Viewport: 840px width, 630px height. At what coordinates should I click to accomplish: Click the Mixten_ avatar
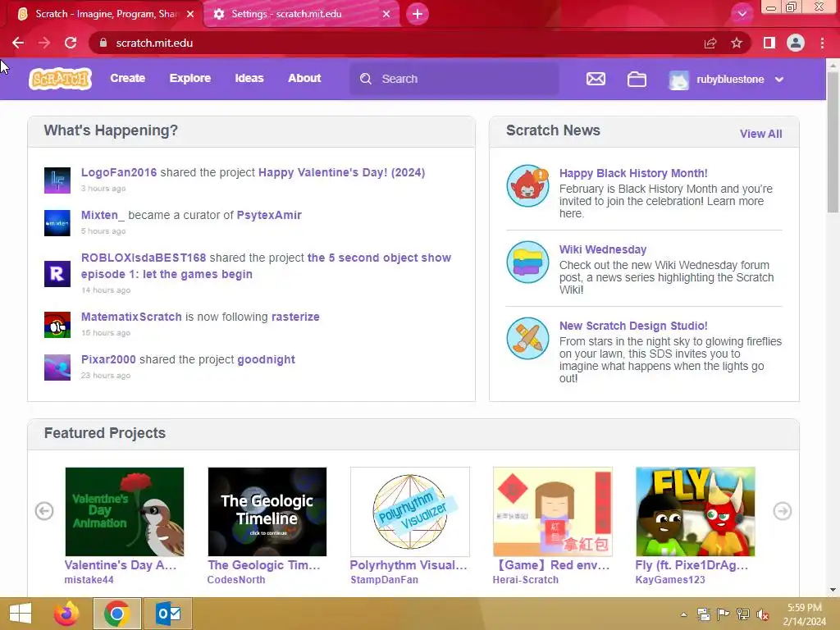[57, 223]
